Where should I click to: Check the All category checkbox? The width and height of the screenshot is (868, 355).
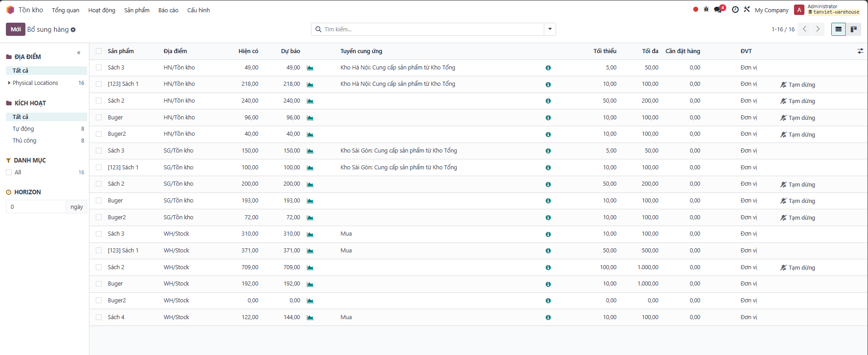click(9, 173)
